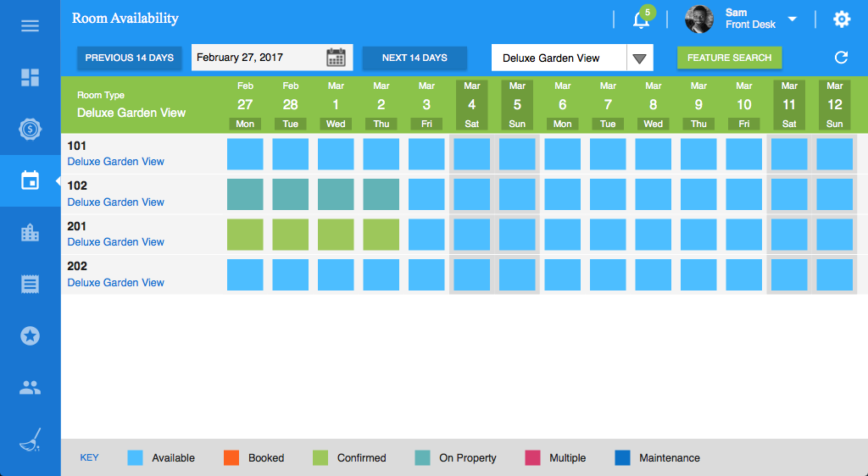Viewport: 868px width, 476px height.
Task: Open the dashboard grid icon
Action: pos(30,78)
